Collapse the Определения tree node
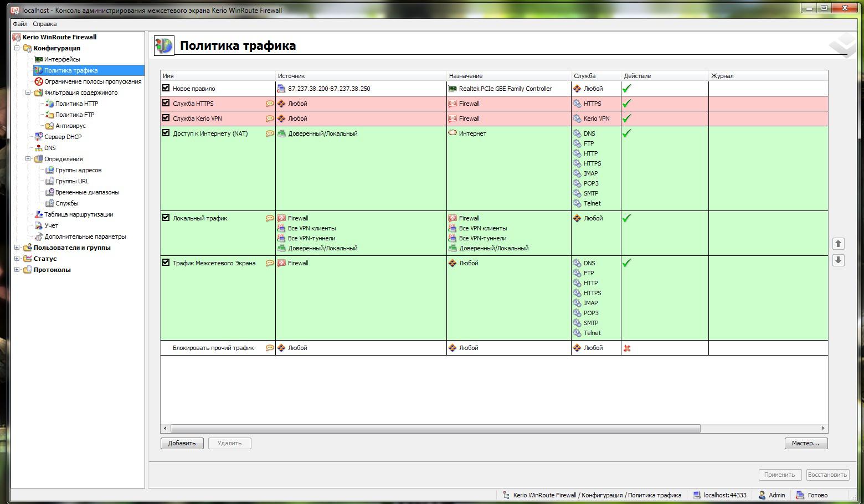 (x=28, y=159)
